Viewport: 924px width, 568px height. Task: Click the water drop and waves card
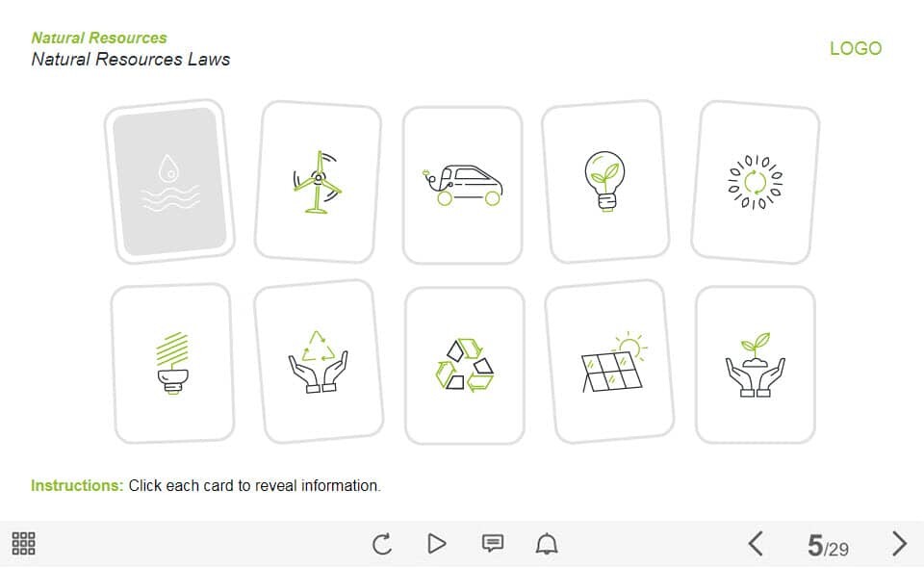[169, 182]
